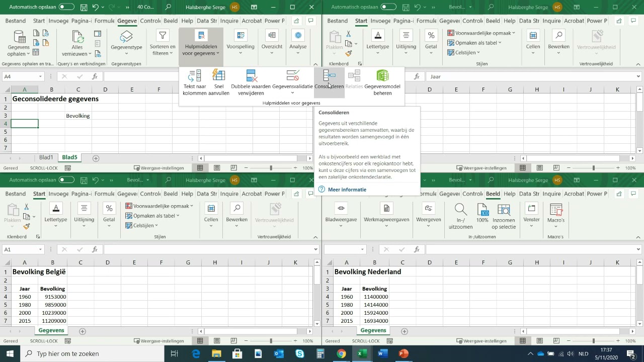Click Meer informatie link in tooltip
644x362 pixels.
pyautogui.click(x=347, y=190)
